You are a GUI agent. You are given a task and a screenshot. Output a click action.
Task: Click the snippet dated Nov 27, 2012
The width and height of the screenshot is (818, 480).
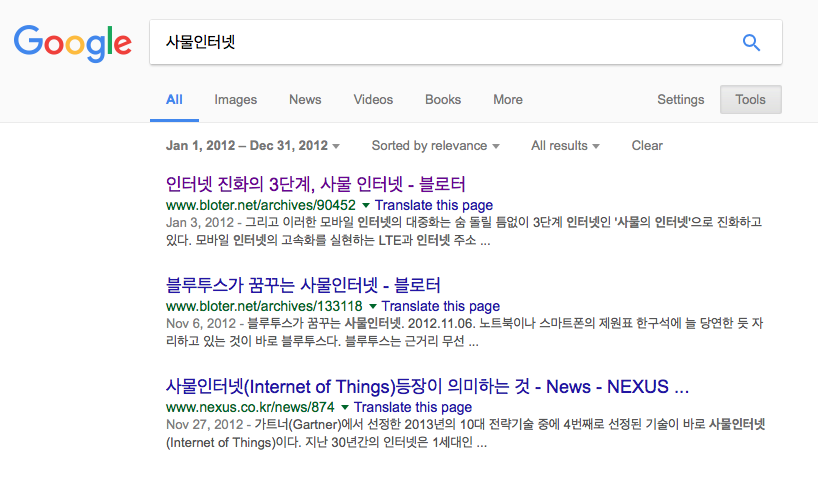(x=465, y=434)
